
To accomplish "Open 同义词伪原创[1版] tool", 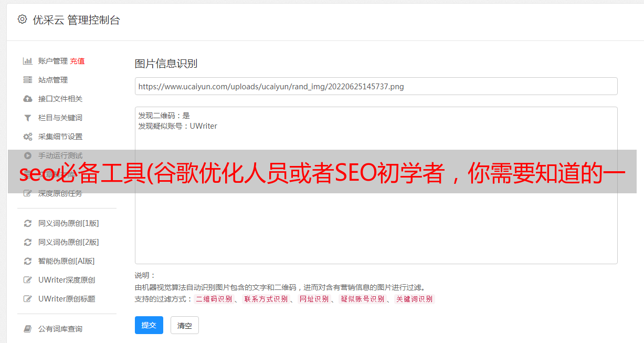I will pos(69,223).
